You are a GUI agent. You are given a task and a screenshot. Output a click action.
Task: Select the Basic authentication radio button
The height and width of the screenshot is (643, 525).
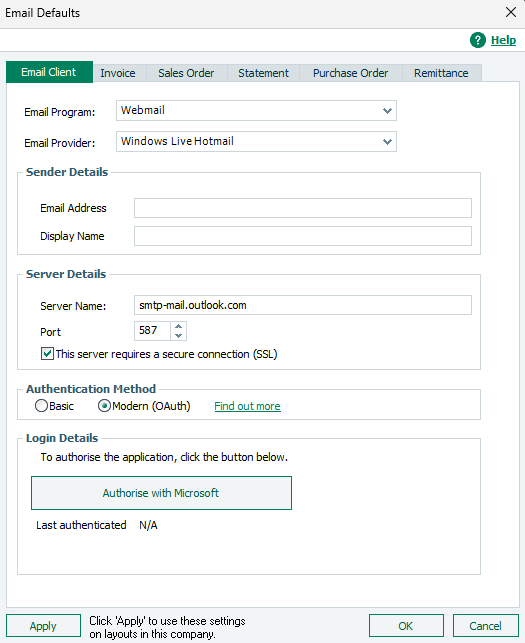tap(41, 406)
